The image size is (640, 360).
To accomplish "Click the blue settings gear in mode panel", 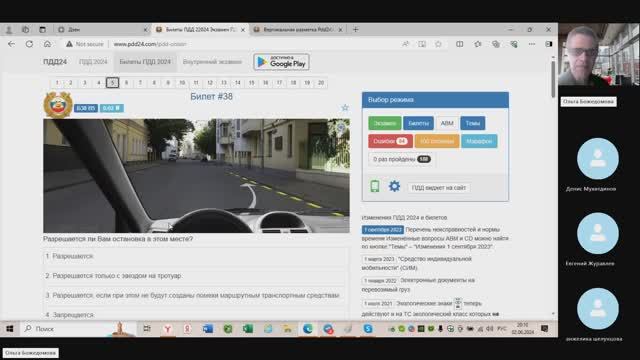I will tap(394, 186).
